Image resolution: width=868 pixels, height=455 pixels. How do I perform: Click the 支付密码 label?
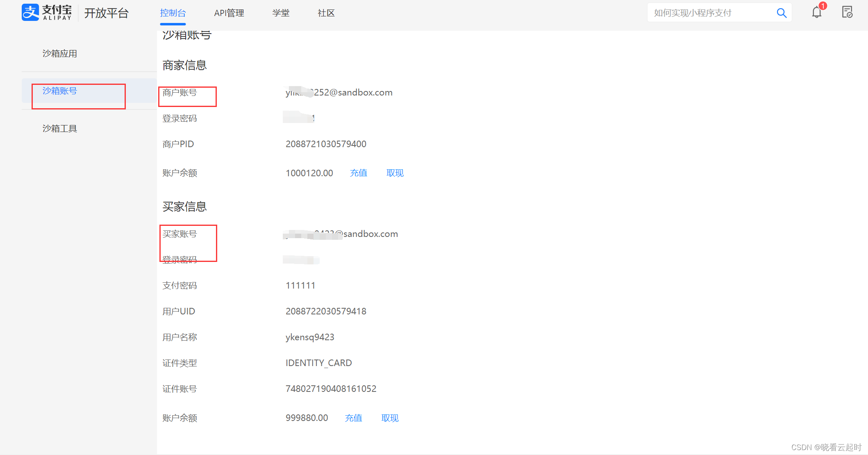click(180, 286)
